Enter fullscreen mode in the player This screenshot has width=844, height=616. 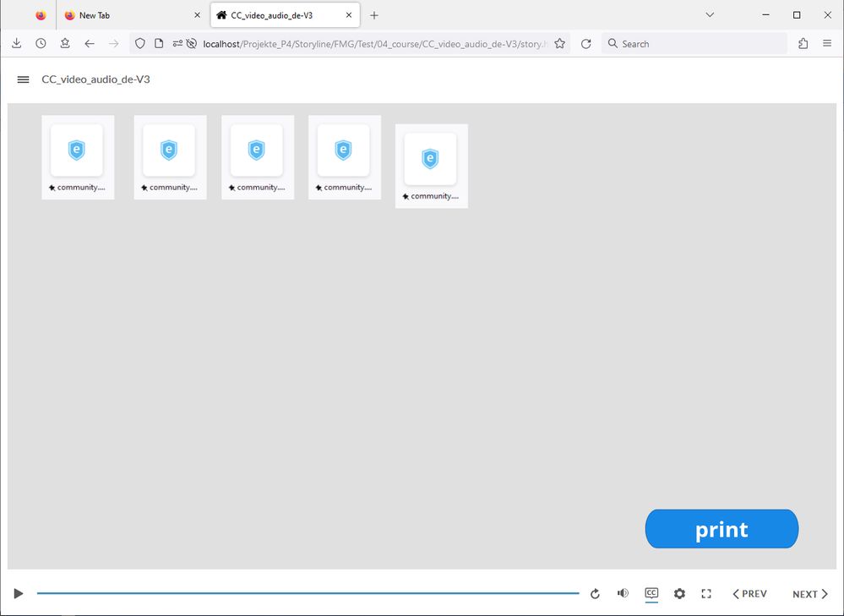coord(706,593)
